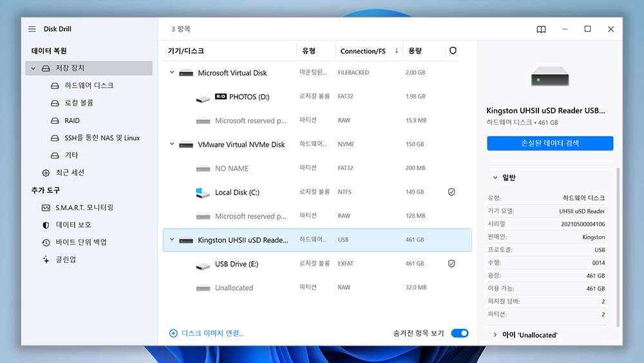Click the details panel vertical scrollbar

(x=618, y=247)
